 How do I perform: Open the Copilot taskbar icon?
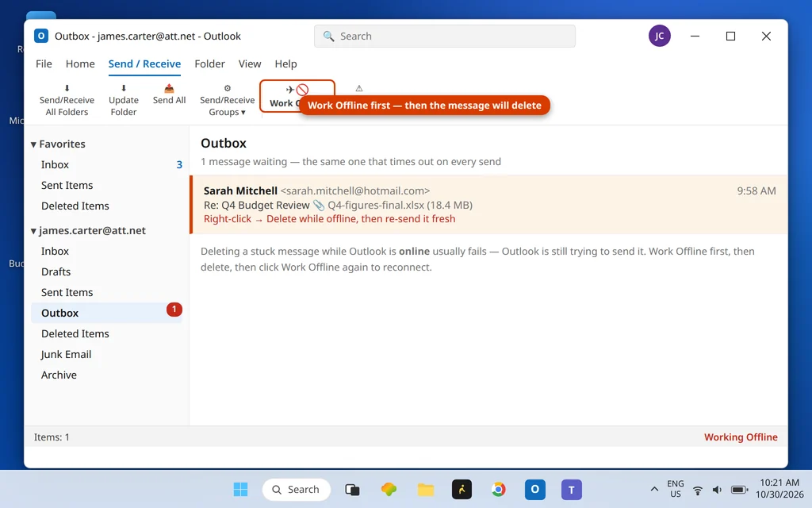click(x=389, y=489)
